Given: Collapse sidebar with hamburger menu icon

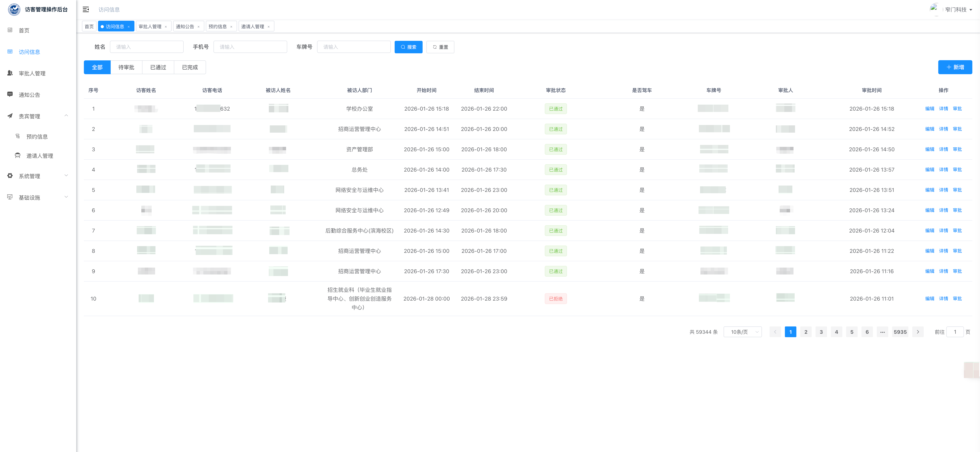Looking at the screenshot, I should 86,10.
